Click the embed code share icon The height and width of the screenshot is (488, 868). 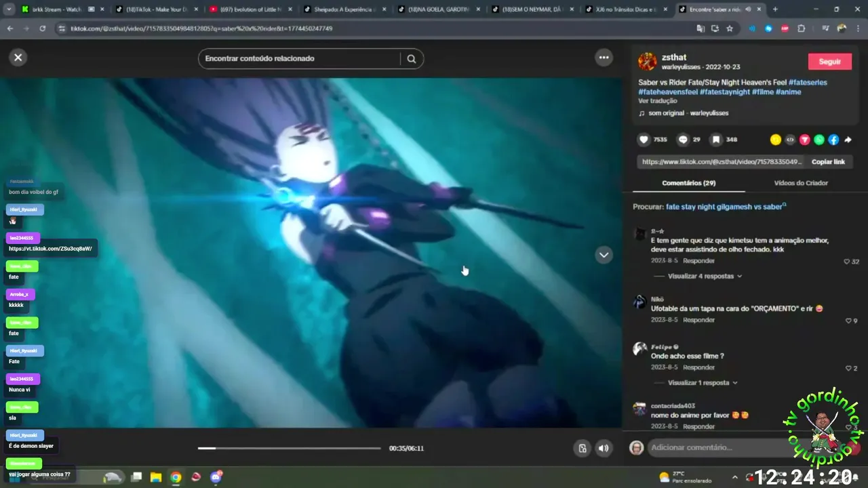(790, 140)
